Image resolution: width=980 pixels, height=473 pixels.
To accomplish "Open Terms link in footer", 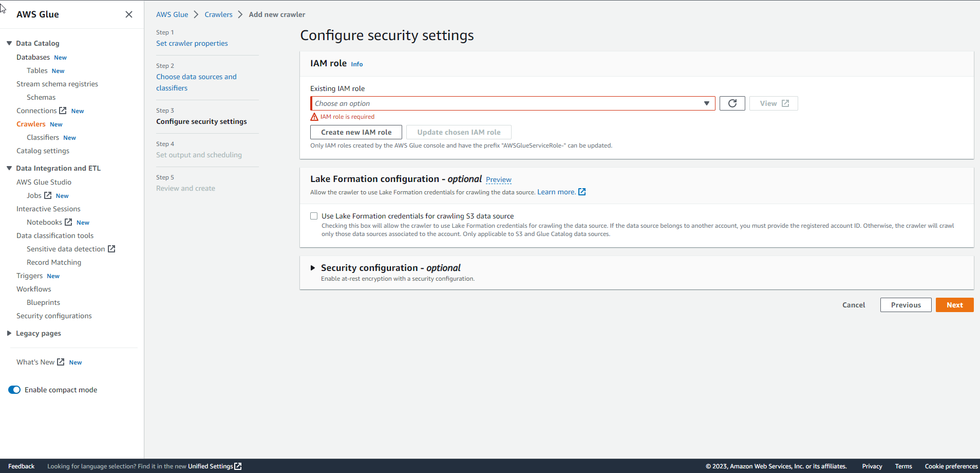I will [x=903, y=466].
